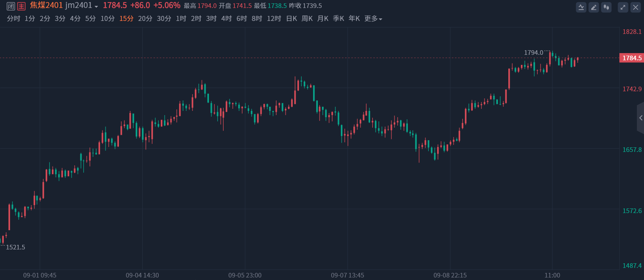Viewport: 644px width, 280px height.
Task: Select the 10分 interval
Action: 107,18
